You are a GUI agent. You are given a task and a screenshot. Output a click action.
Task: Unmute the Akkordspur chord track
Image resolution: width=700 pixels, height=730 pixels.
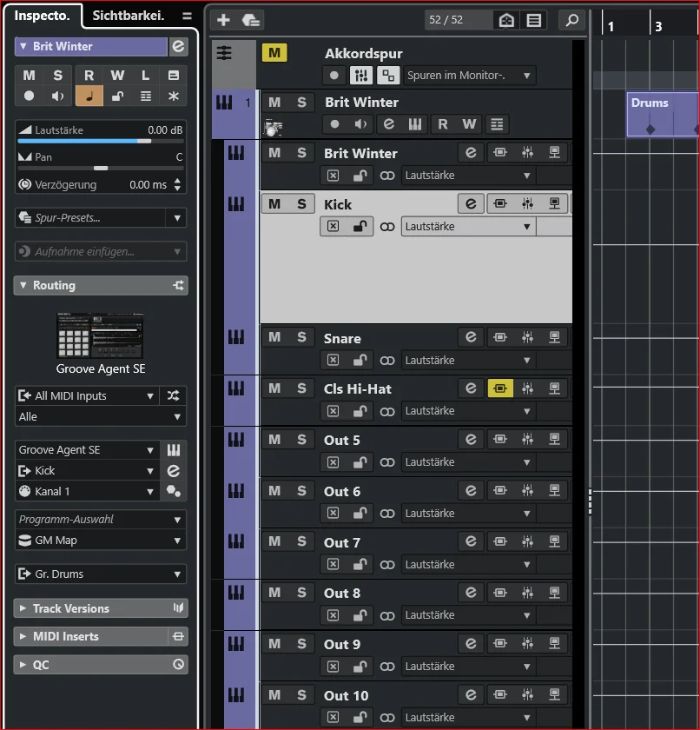pyautogui.click(x=274, y=53)
